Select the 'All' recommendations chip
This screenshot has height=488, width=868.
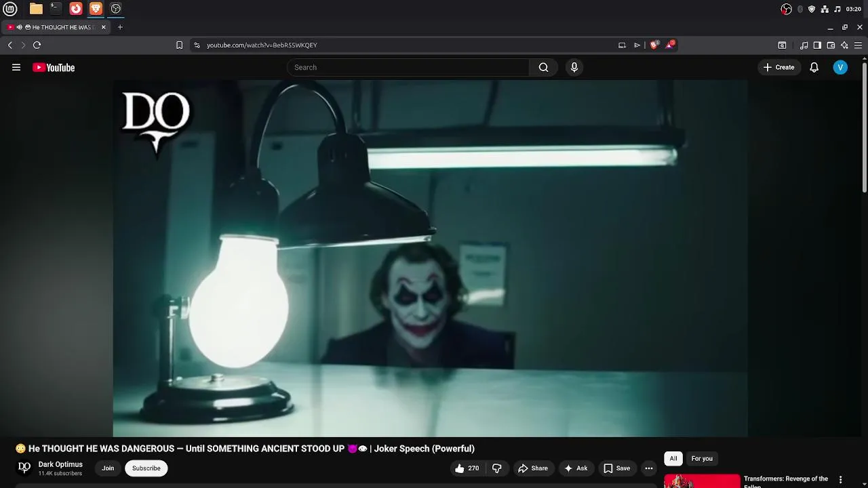click(673, 459)
